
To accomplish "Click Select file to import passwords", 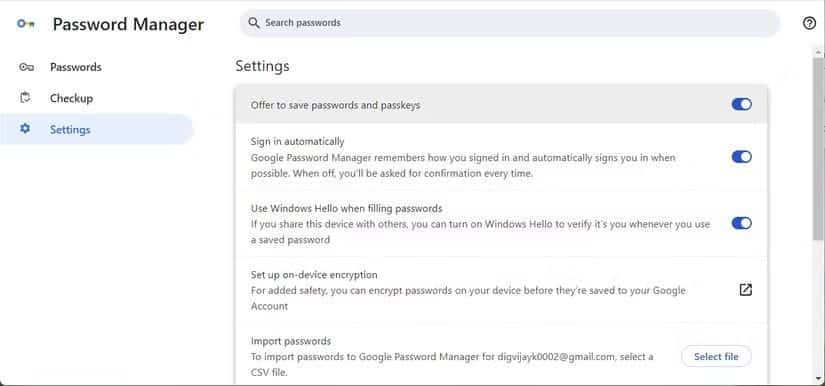I will click(716, 357).
